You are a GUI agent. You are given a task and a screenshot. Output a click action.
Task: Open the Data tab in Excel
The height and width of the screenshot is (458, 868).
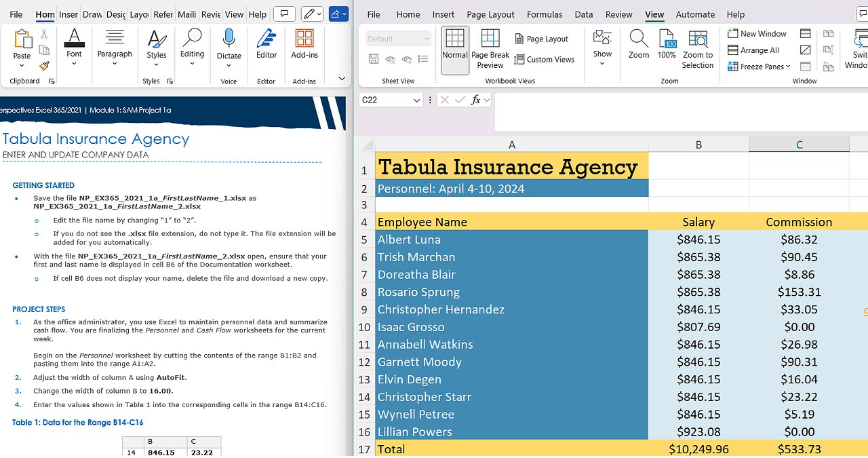[x=584, y=14]
